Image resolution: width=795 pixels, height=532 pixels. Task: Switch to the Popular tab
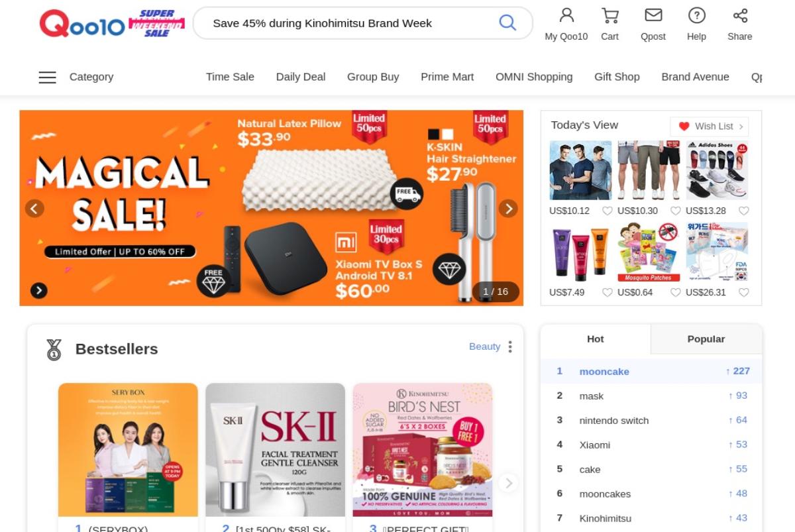point(706,339)
